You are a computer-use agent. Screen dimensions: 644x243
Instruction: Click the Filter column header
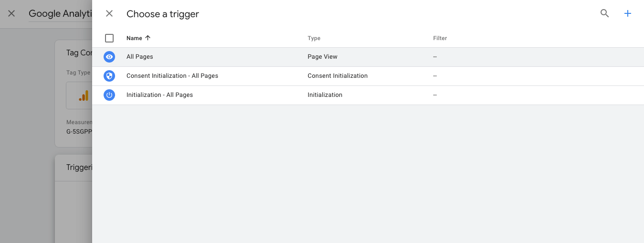pyautogui.click(x=440, y=38)
